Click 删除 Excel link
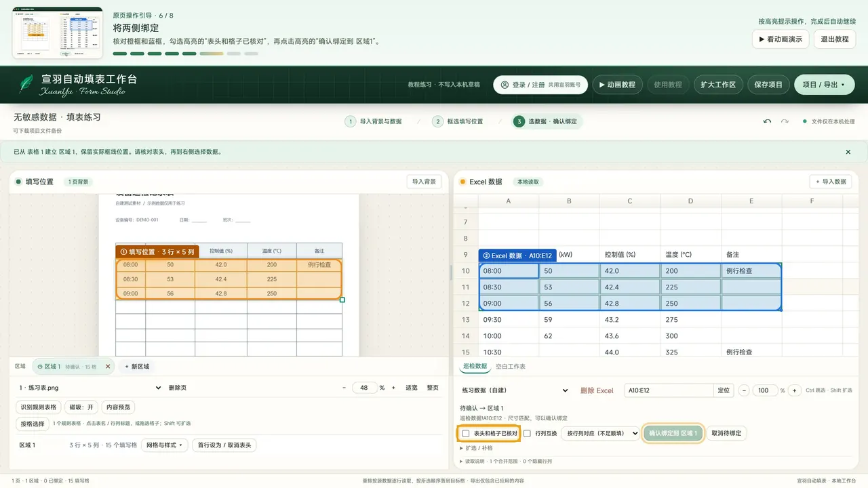The width and height of the screenshot is (868, 488). (597, 390)
